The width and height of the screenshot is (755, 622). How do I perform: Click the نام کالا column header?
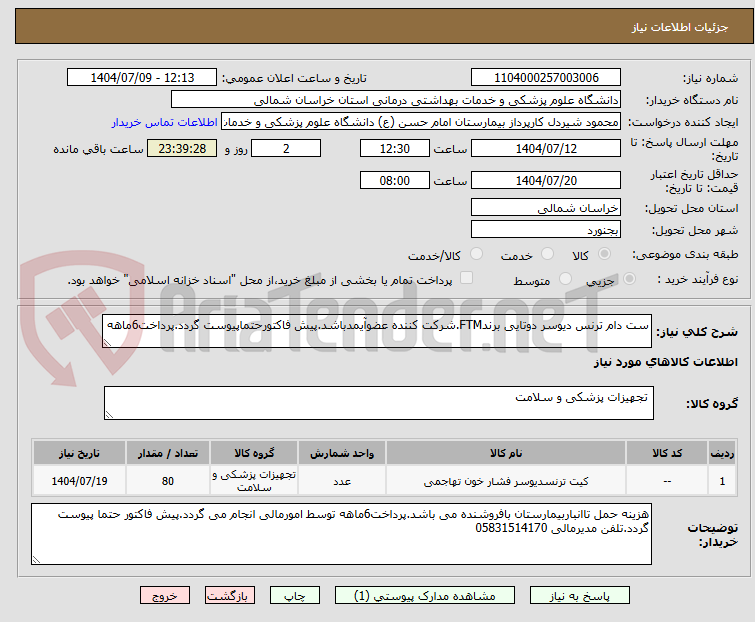click(x=506, y=454)
